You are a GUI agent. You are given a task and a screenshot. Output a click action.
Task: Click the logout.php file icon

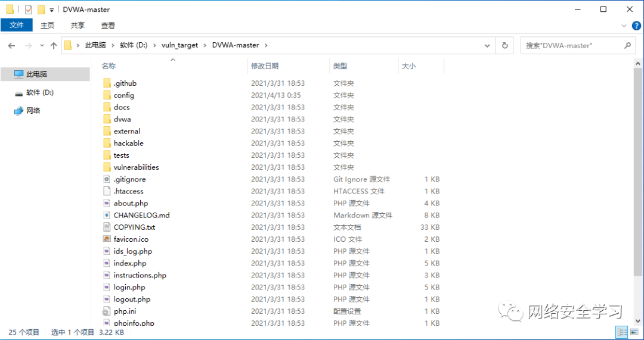tap(107, 299)
